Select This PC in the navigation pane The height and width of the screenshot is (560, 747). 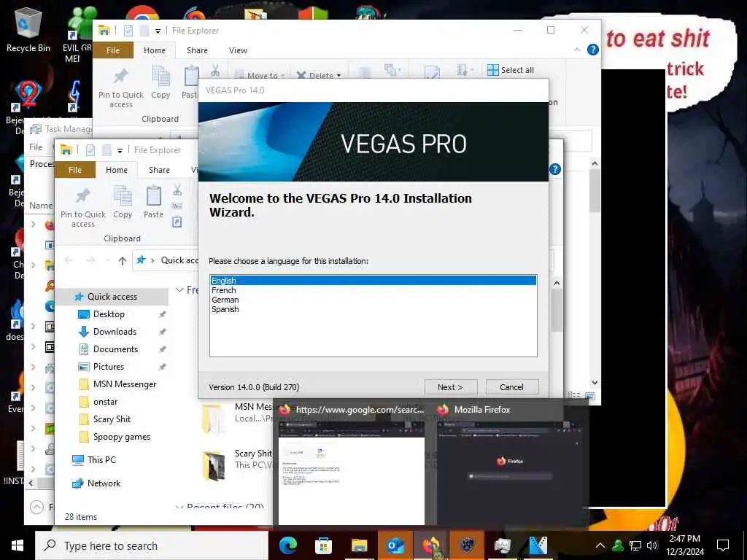pos(101,460)
